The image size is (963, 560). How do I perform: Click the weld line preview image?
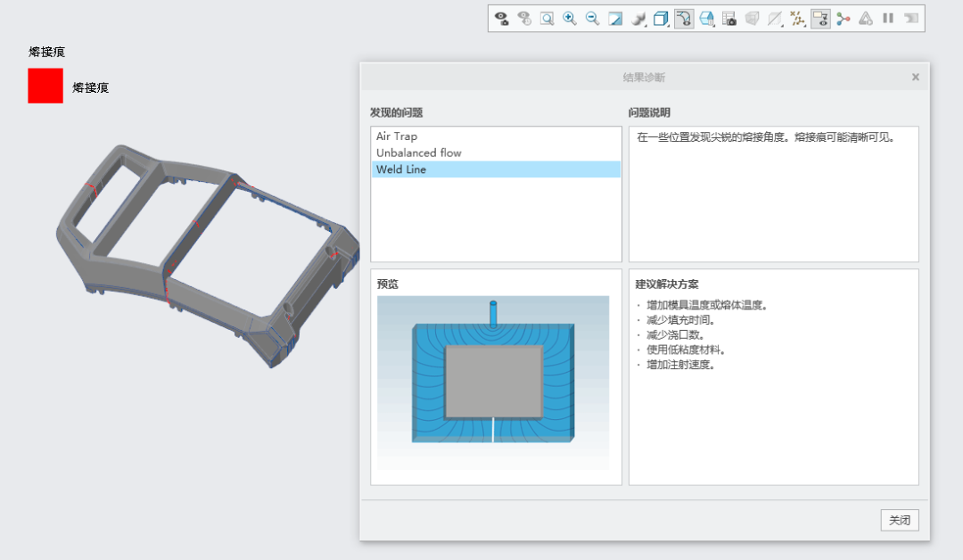pyautogui.click(x=493, y=383)
